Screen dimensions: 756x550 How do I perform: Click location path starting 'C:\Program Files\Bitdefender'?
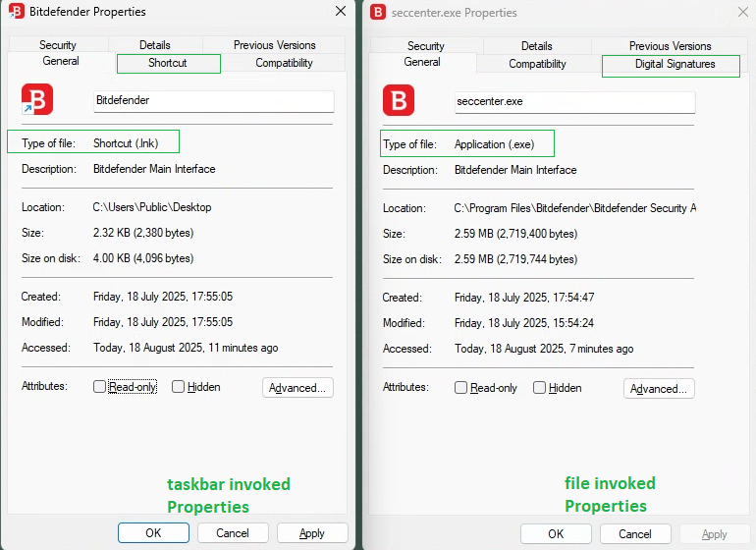pos(574,208)
